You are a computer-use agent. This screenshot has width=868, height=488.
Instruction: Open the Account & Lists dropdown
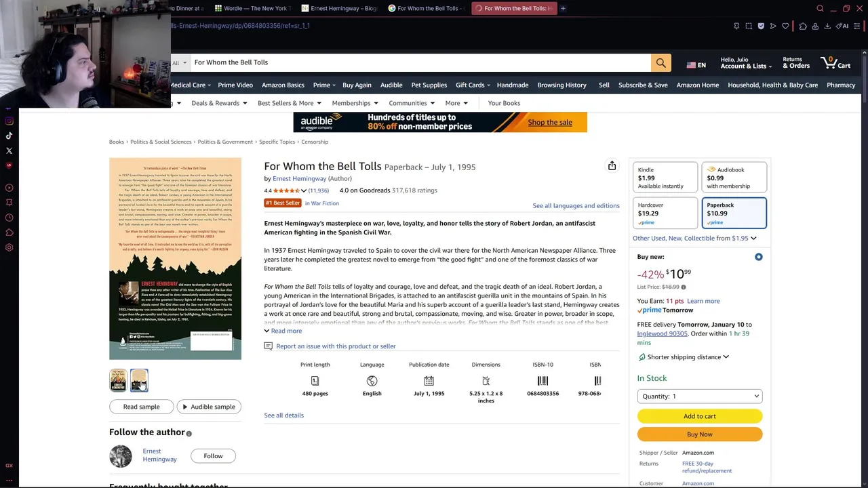746,63
